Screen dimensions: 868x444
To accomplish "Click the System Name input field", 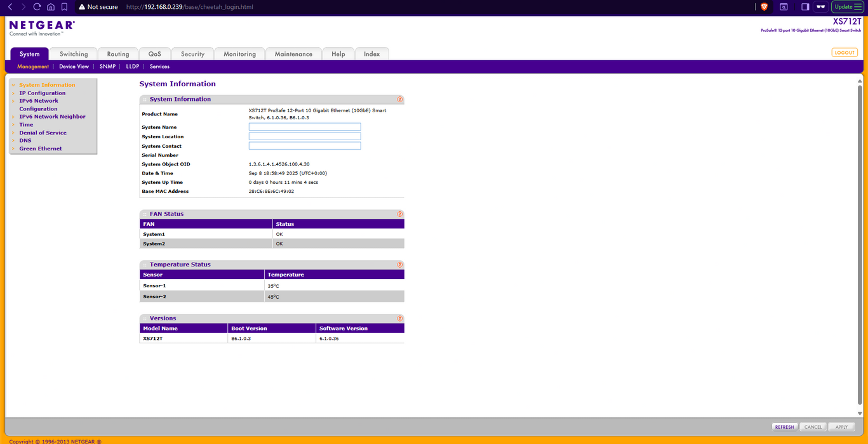I will 305,127.
